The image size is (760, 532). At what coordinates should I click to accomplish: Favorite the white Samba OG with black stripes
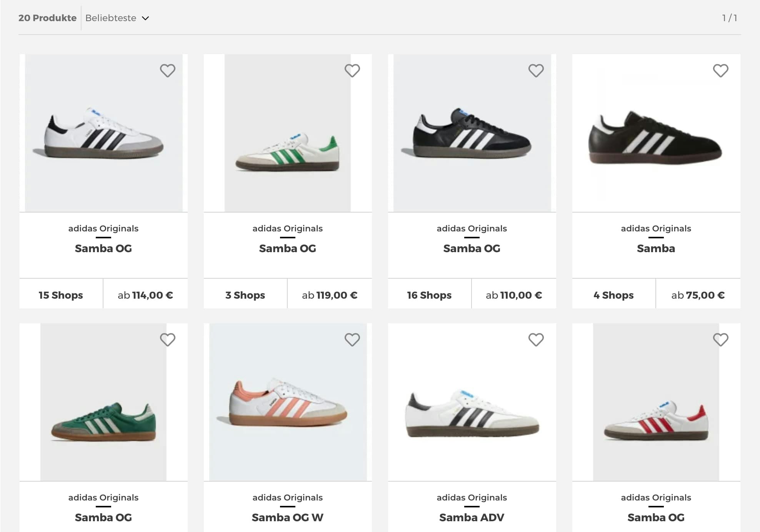coord(167,71)
